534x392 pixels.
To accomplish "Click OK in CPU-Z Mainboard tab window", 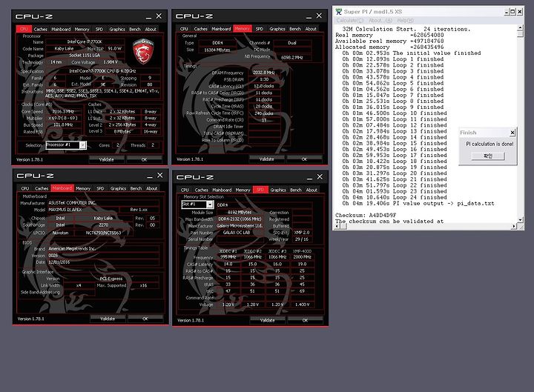I will 145,319.
